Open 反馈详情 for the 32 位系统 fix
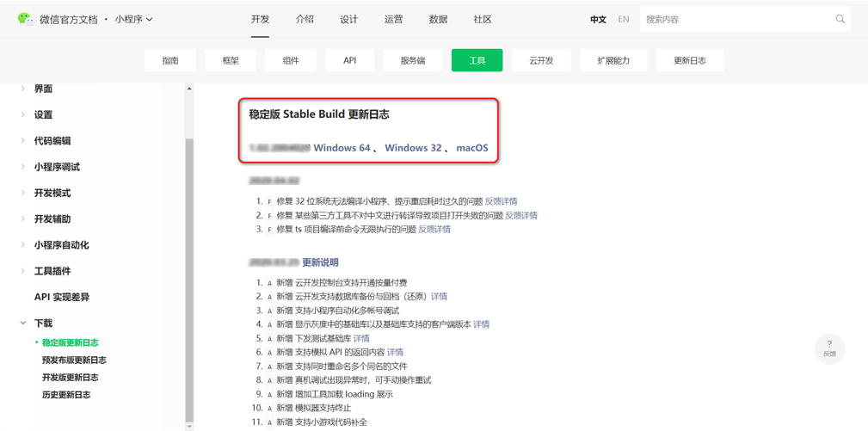Viewport: 868px width, 431px height. pyautogui.click(x=501, y=201)
